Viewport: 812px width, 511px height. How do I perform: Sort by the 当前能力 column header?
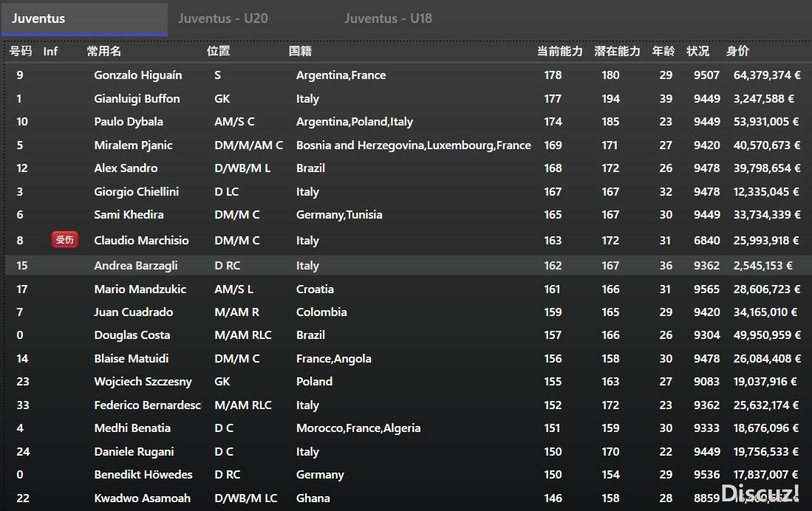coord(560,51)
